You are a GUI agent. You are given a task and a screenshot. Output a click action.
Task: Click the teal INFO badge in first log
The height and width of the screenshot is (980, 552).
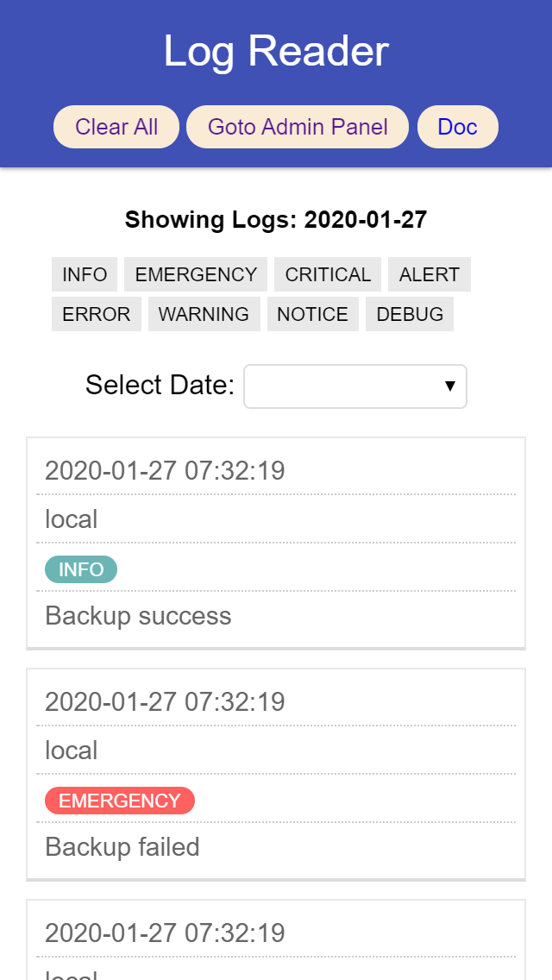(81, 569)
